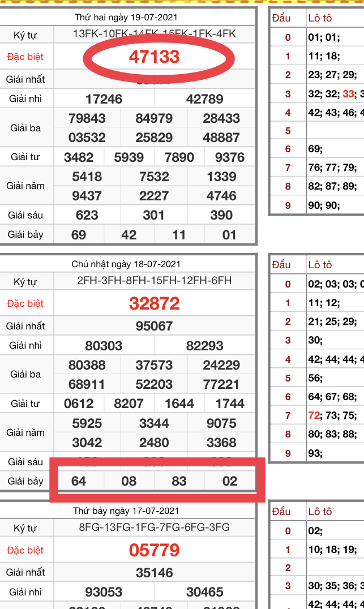The image size is (364, 609).
Task: Select the Giải bảy label in the 19-07-2021 table
Action: tap(25, 234)
